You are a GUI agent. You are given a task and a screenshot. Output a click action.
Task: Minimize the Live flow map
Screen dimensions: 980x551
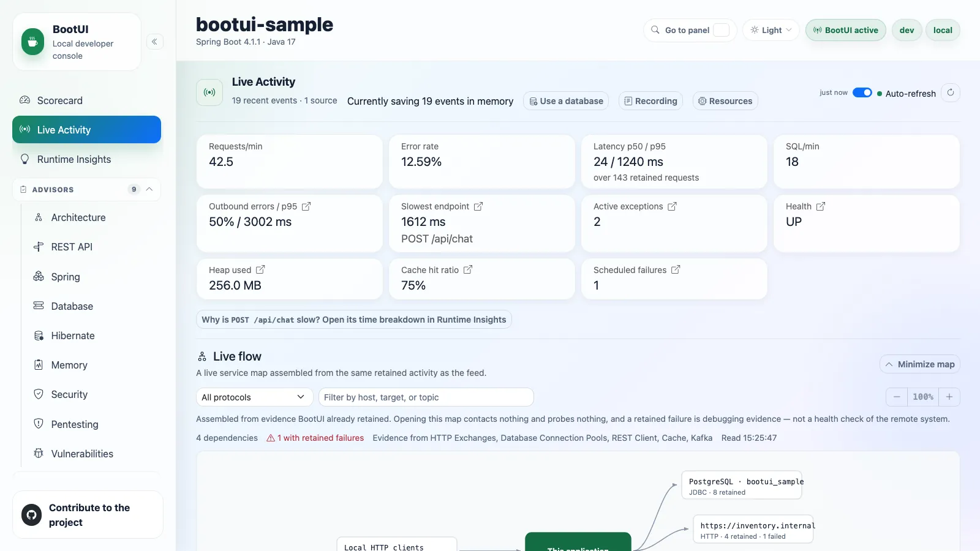920,364
